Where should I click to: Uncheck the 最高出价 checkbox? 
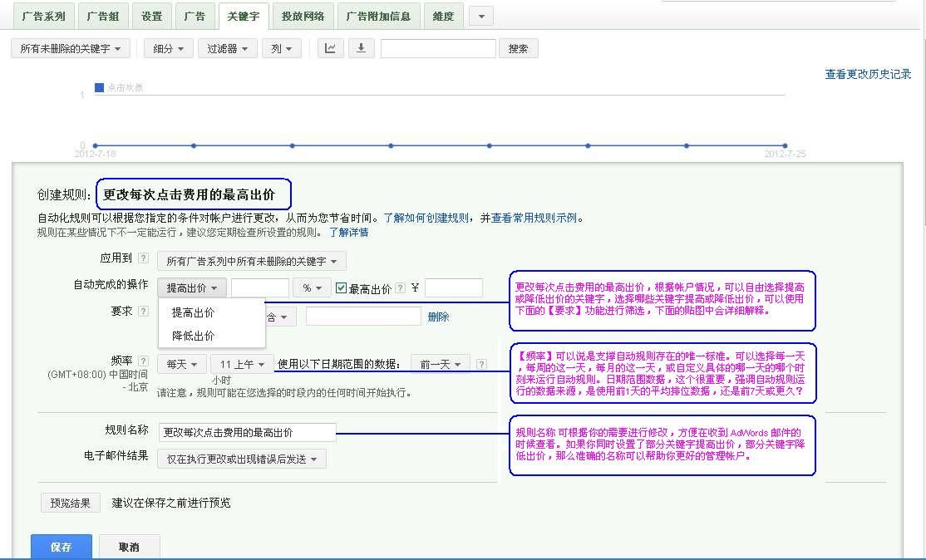(341, 288)
